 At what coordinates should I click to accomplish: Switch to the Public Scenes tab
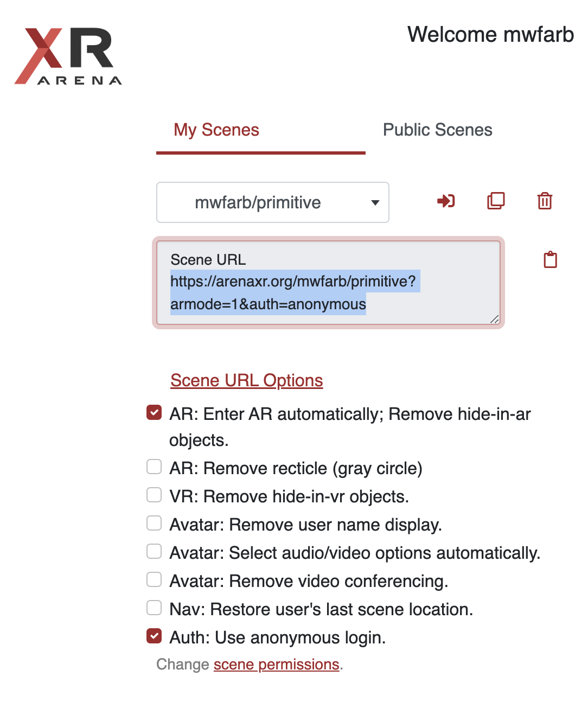pyautogui.click(x=438, y=130)
